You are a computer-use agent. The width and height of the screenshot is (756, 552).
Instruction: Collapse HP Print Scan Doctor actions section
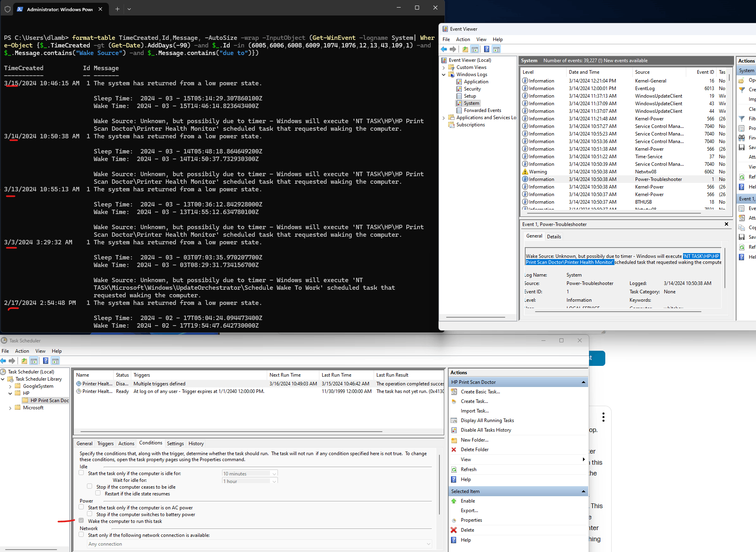tap(583, 382)
